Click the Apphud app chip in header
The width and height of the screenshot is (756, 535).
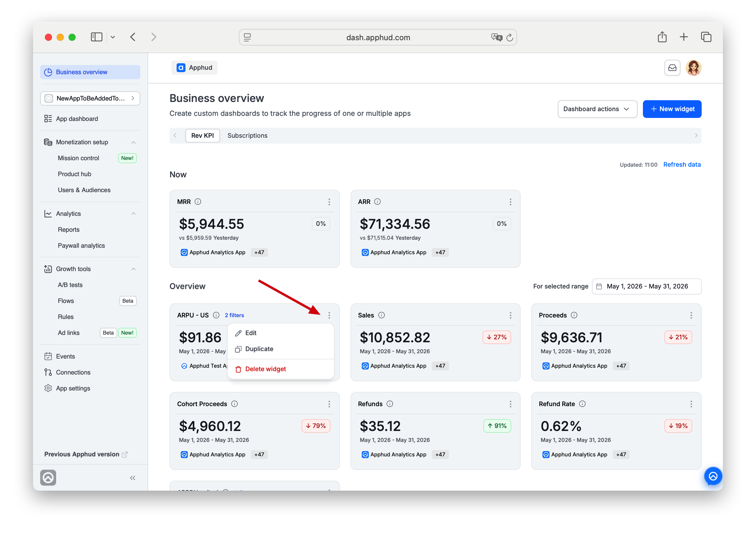point(194,68)
